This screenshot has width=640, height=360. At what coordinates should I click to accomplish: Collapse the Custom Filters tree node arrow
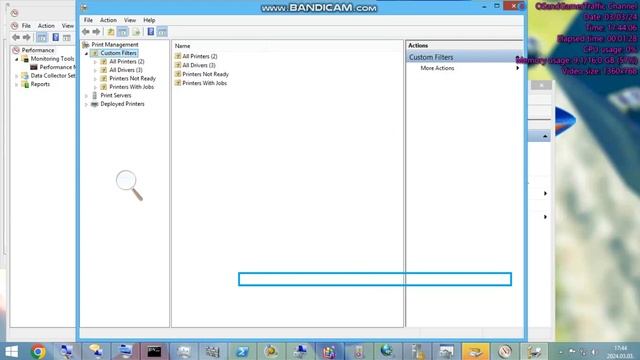[87, 53]
